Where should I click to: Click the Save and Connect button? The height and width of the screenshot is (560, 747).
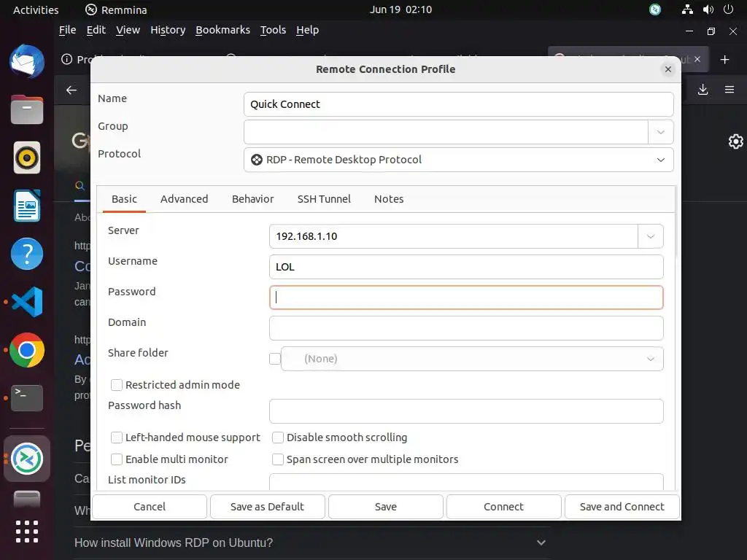[x=622, y=507]
